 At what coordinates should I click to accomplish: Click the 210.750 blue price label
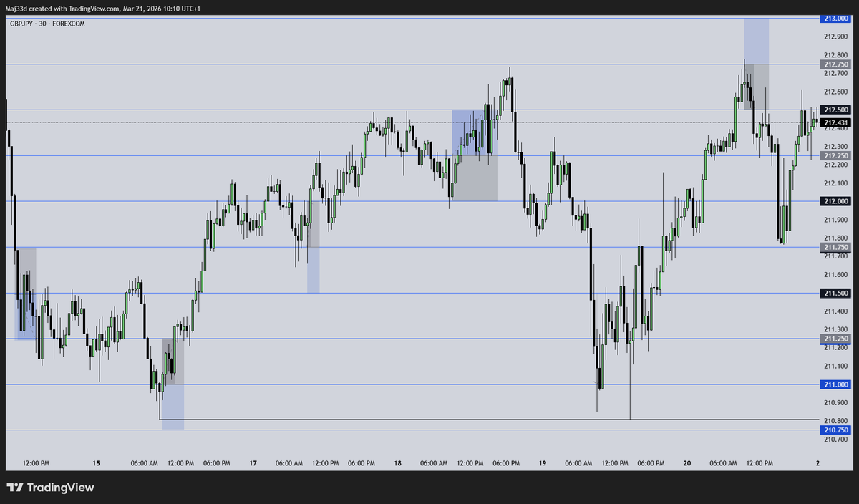835,430
